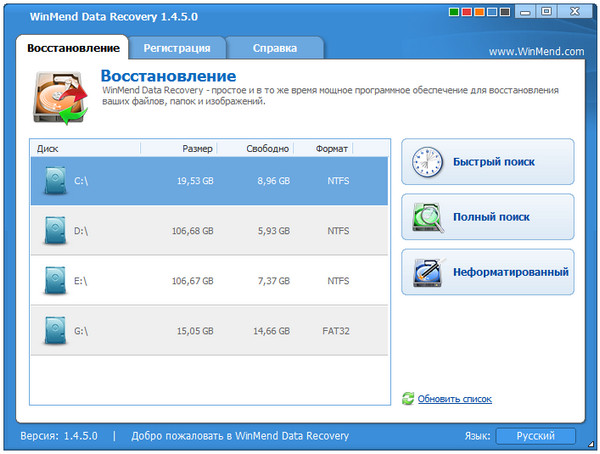Click the clock icon on Быстрый поиск
This screenshot has width=600, height=454.
(427, 162)
